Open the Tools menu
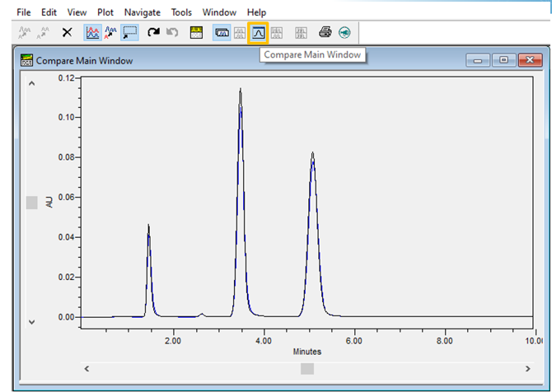552x392 pixels. tap(181, 12)
